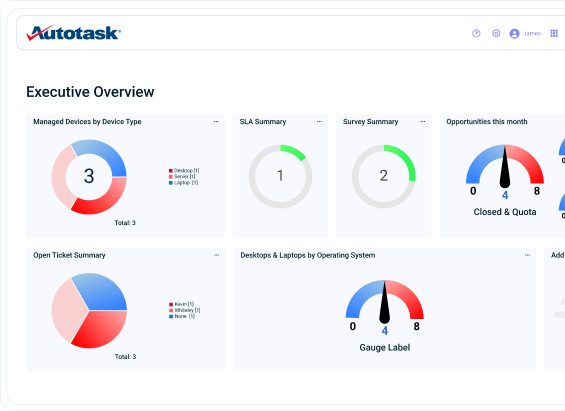The width and height of the screenshot is (565, 411).
Task: Select the None [1] legend label
Action: 185,316
